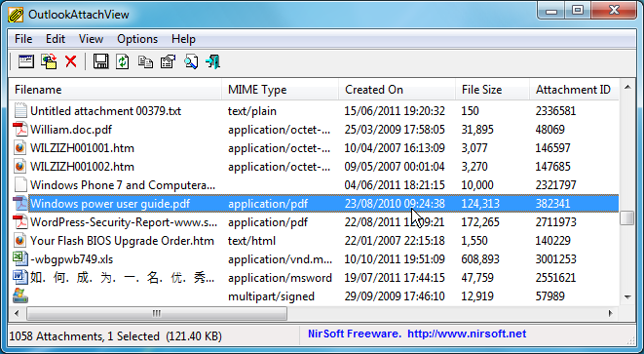Screen dimensions: 644x354
Task: Click the text/html MIME type cell
Action: [251, 241]
